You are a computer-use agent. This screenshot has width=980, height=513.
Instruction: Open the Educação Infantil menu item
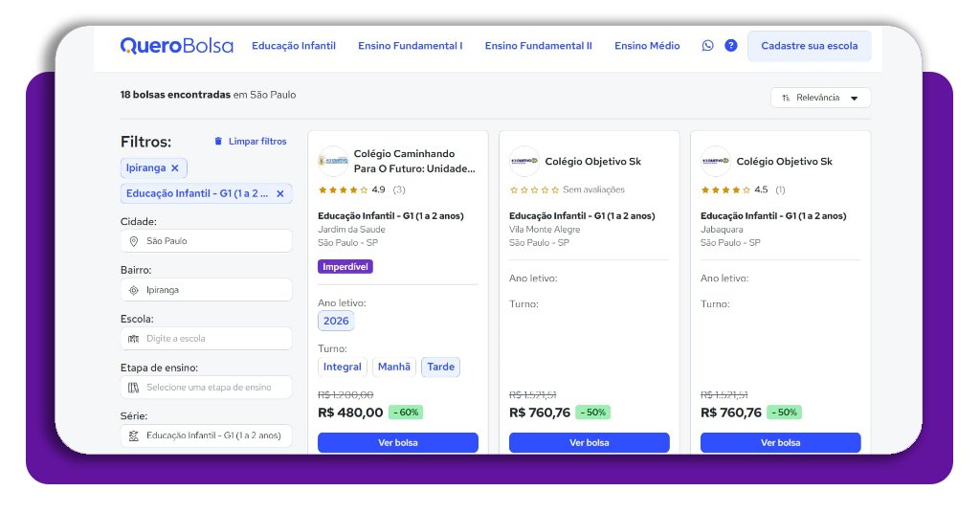[x=293, y=45]
